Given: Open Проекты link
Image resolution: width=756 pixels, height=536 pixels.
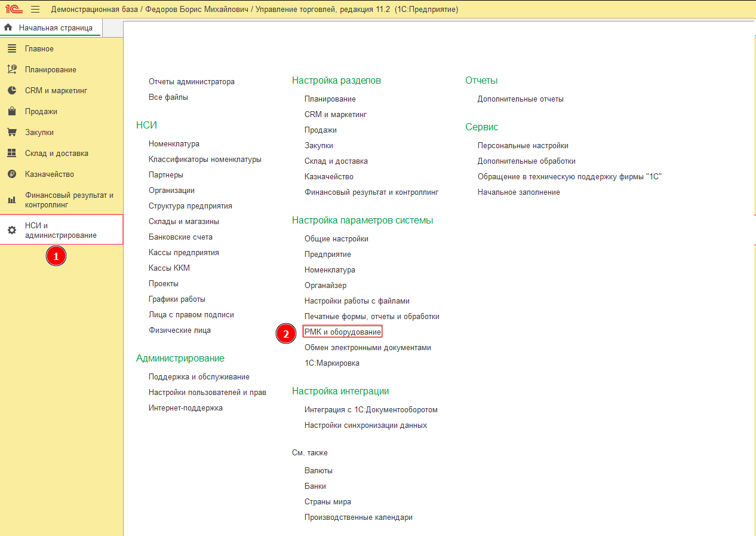Looking at the screenshot, I should click(x=164, y=284).
